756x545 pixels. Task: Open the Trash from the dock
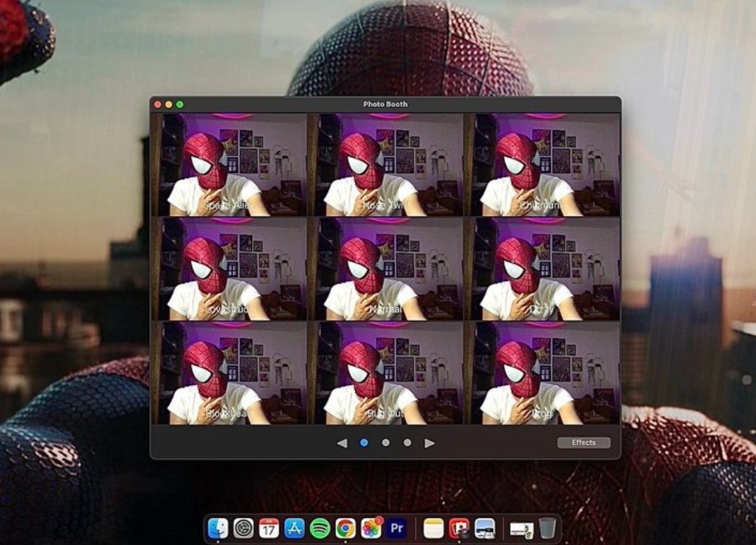547,528
